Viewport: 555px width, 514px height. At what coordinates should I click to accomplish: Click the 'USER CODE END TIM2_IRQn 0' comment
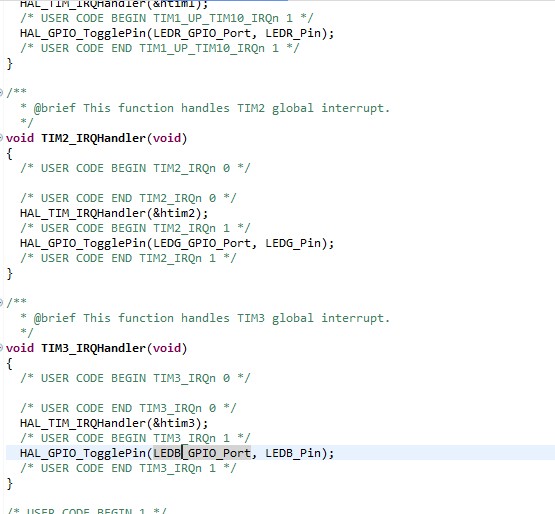click(x=128, y=198)
